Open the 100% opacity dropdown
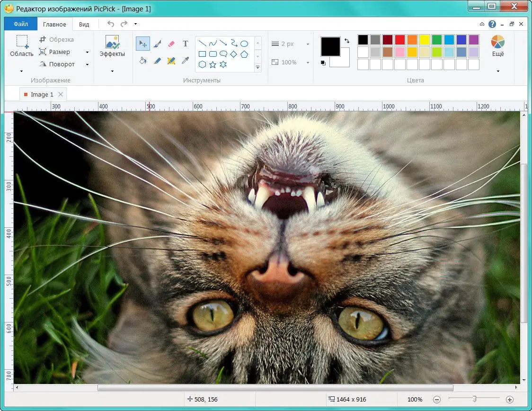532x411 pixels. (308, 63)
